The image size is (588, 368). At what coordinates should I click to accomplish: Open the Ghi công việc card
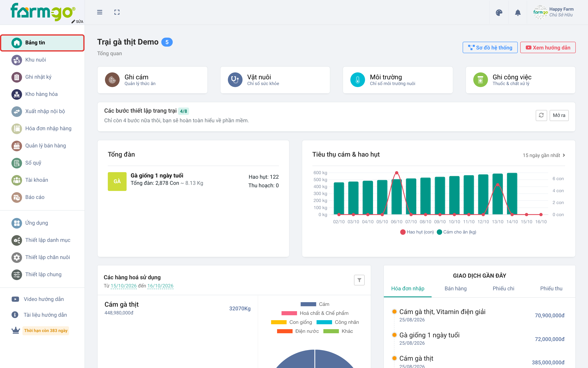[520, 80]
